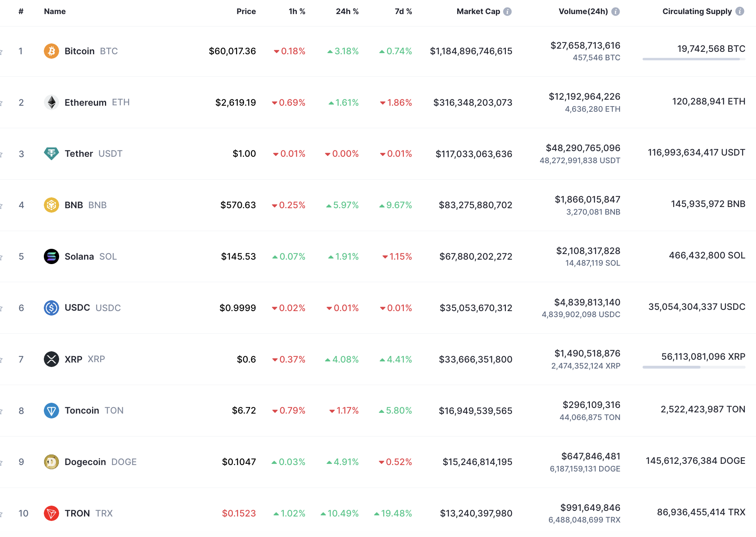The width and height of the screenshot is (756, 537).
Task: Click the Tether logo icon
Action: coord(51,154)
